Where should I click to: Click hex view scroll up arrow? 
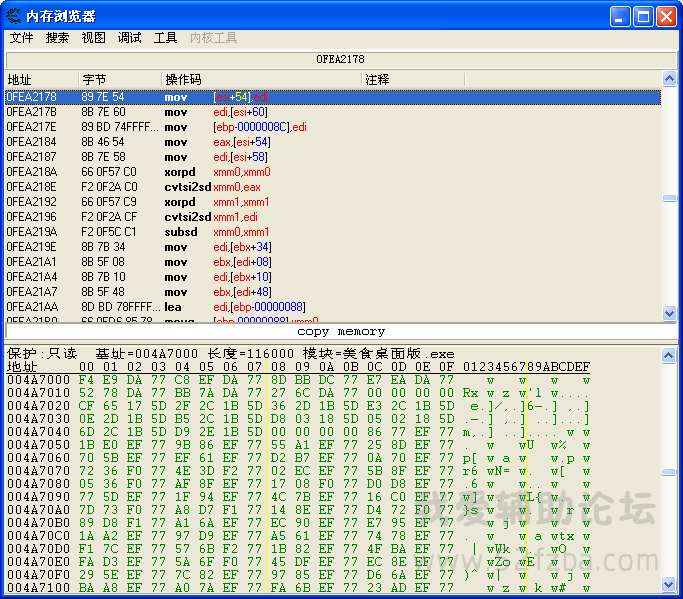click(x=668, y=355)
